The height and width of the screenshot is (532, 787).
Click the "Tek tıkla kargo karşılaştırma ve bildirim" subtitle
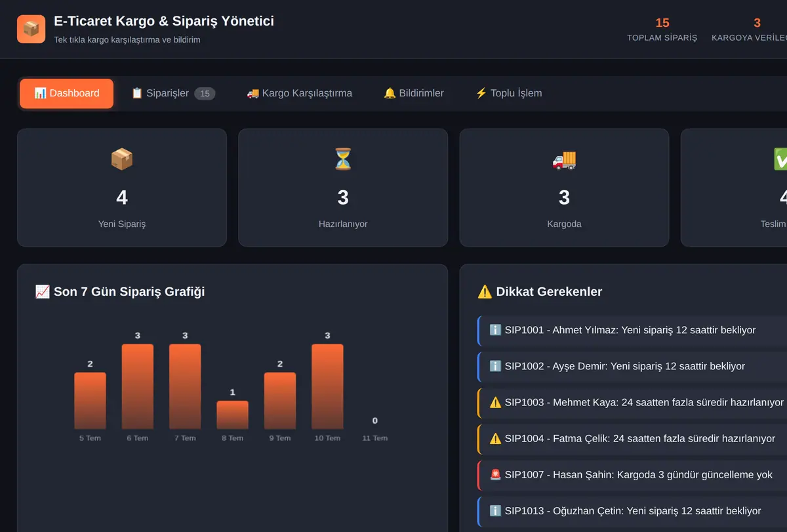pyautogui.click(x=127, y=39)
